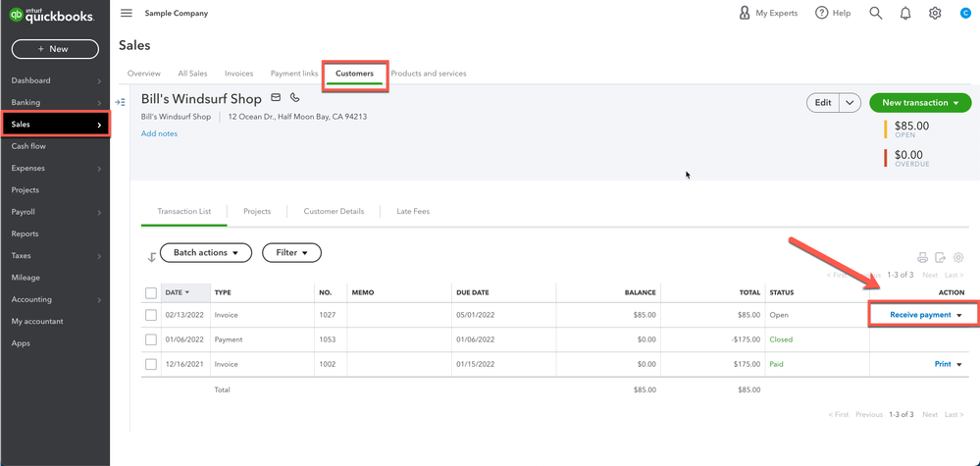
Task: Expand the Expenses sidebar chevron
Action: pos(99,168)
